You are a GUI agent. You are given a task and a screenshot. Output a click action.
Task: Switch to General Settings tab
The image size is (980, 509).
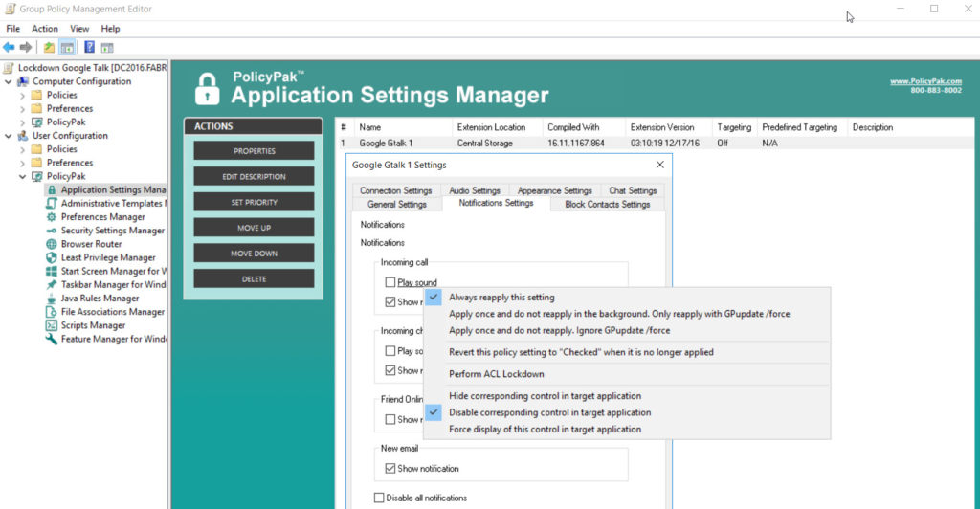pyautogui.click(x=397, y=204)
